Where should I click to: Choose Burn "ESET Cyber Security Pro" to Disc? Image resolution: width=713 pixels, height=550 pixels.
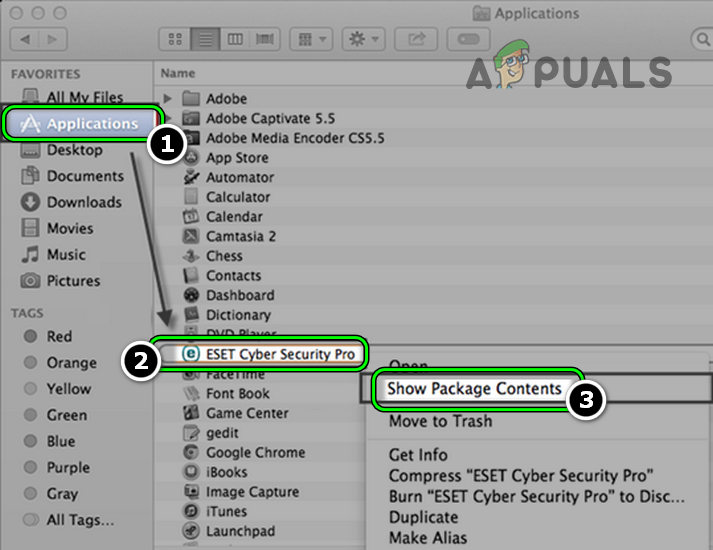(539, 496)
